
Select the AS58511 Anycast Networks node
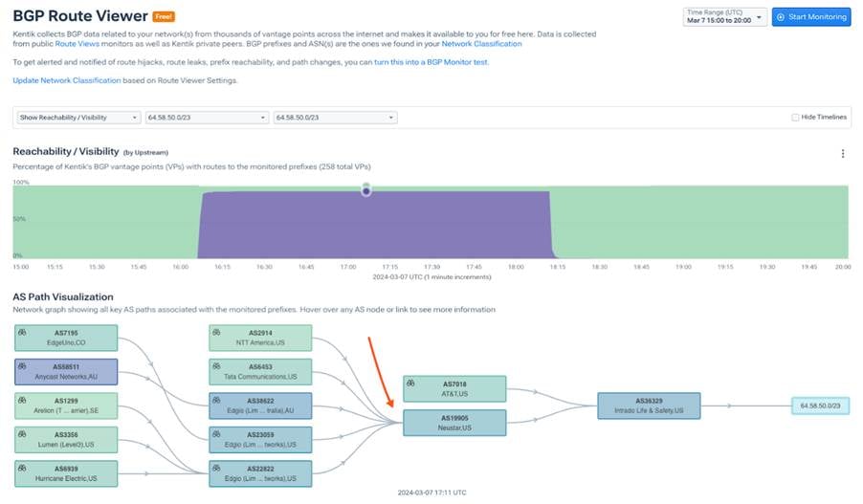coord(66,371)
